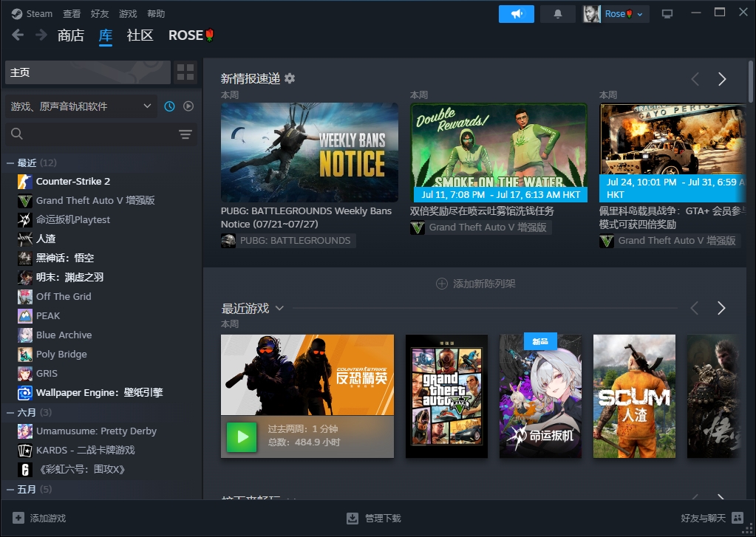Open the Smoke on the Water news image
Viewport: 756px width, 537px height.
499,152
